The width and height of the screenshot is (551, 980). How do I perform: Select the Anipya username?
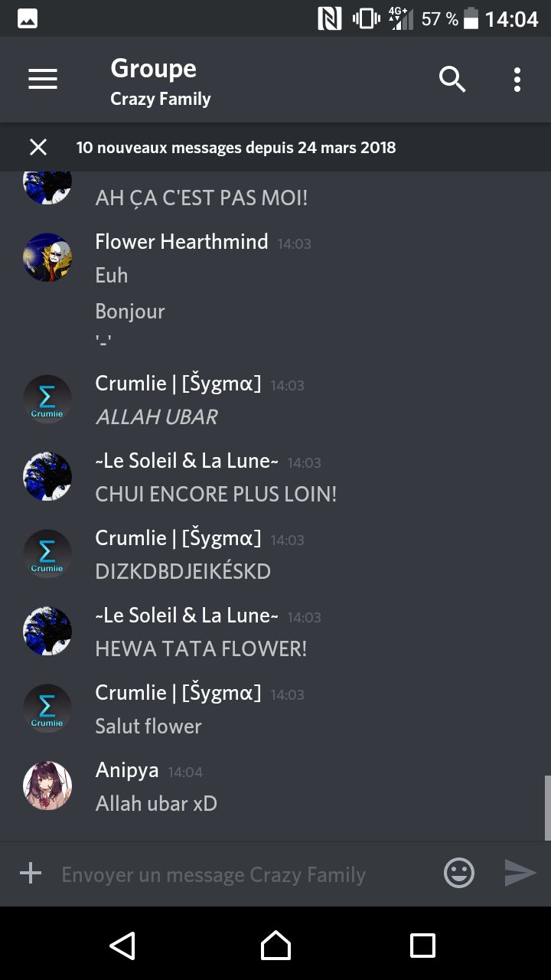click(127, 770)
